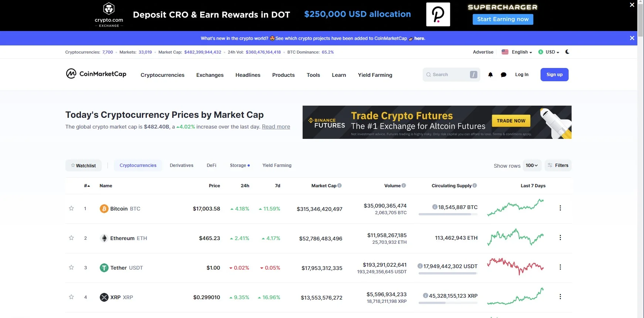Open Headlines nav menu
The image size is (644, 318).
click(x=248, y=75)
